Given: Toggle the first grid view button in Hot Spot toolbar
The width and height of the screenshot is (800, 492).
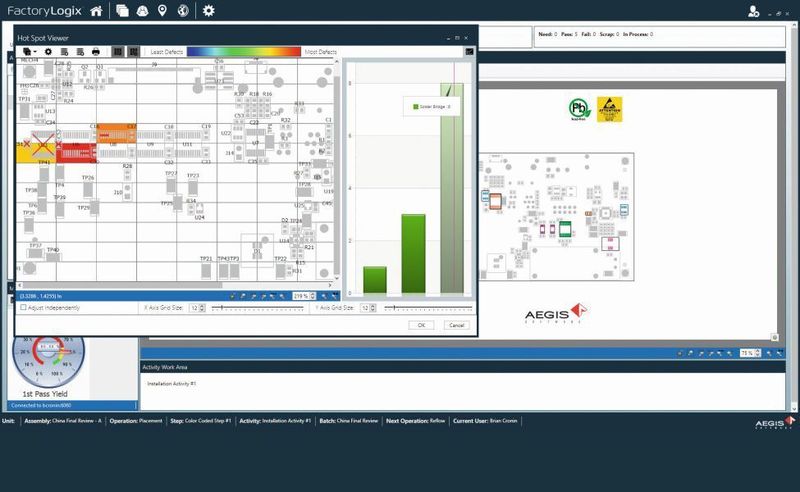Looking at the screenshot, I should tap(118, 52).
